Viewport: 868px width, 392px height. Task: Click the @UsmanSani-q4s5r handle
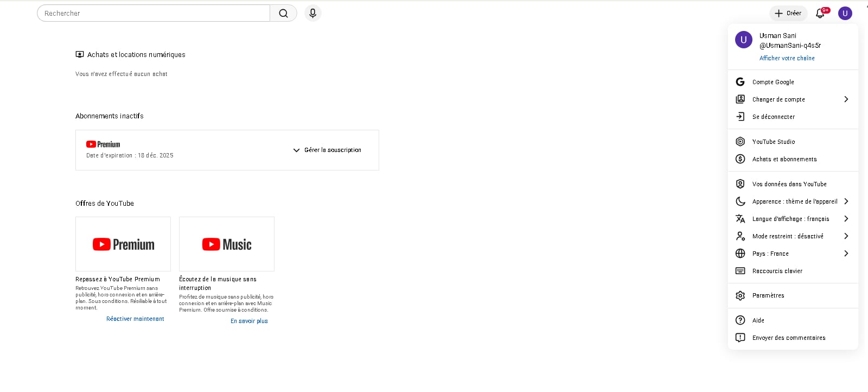790,46
